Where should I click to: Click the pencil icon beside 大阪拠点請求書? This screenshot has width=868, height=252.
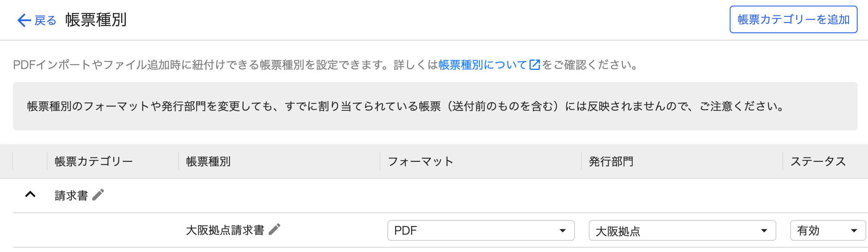[274, 230]
